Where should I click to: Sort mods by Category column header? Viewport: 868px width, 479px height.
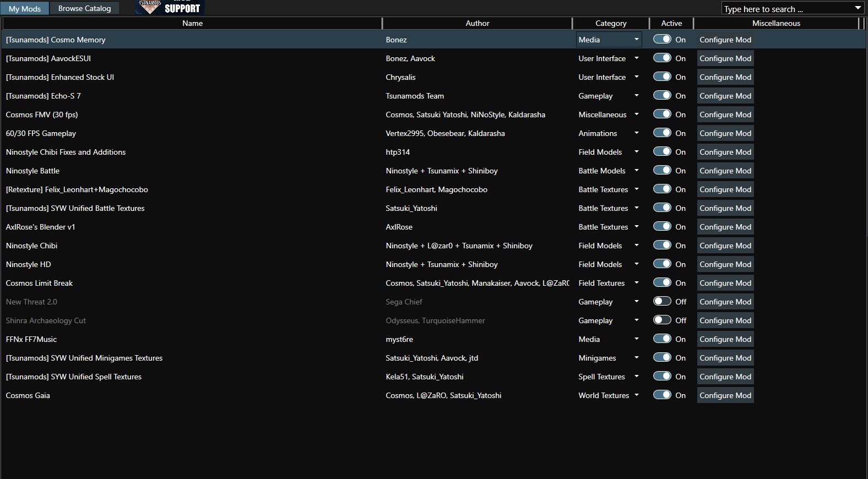pyautogui.click(x=611, y=23)
